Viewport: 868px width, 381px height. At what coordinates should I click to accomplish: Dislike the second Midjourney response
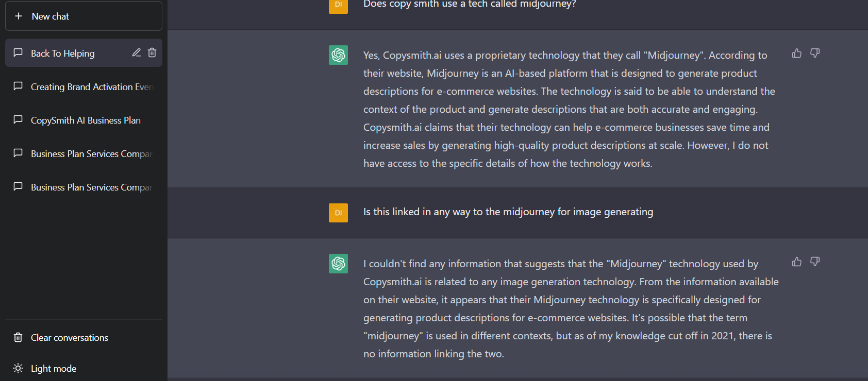(815, 262)
